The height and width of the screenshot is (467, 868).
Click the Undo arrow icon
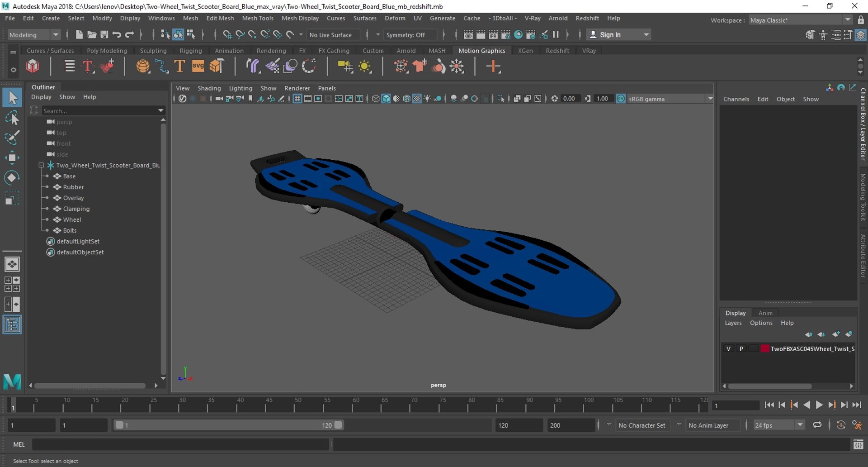pos(117,34)
